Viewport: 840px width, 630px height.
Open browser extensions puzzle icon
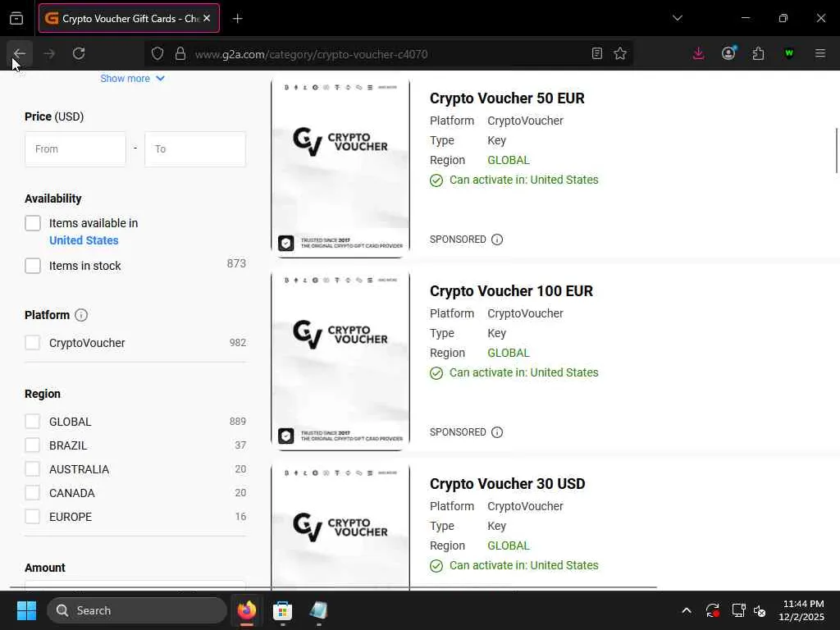coord(758,53)
